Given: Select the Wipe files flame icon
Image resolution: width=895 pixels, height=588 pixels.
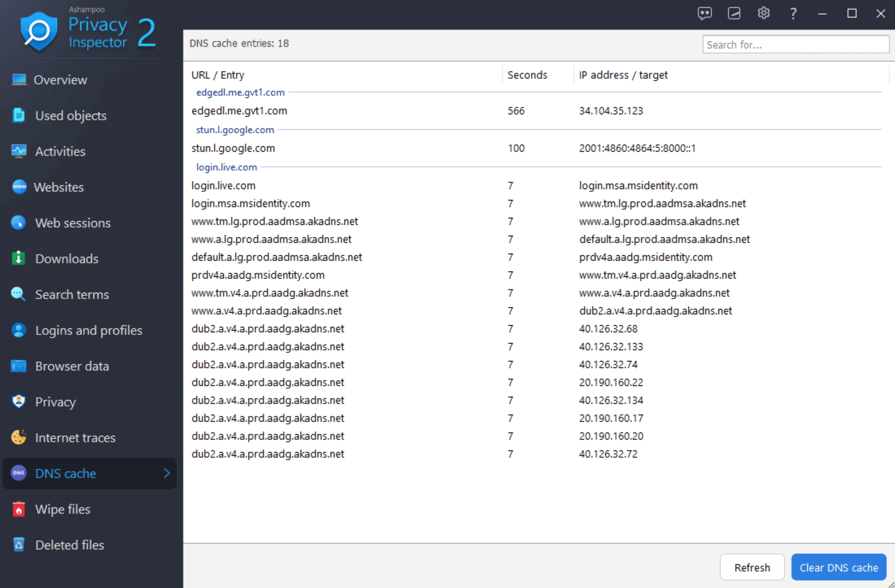Looking at the screenshot, I should point(18,509).
